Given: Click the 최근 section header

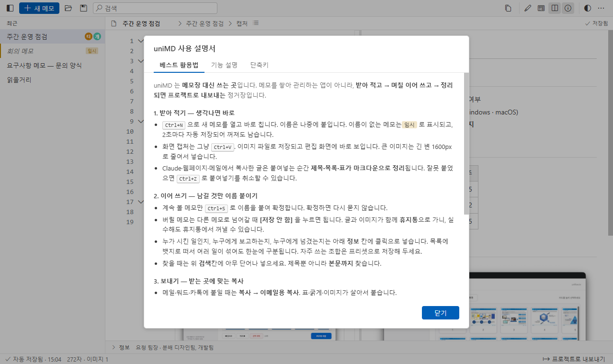Looking at the screenshot, I should point(12,23).
